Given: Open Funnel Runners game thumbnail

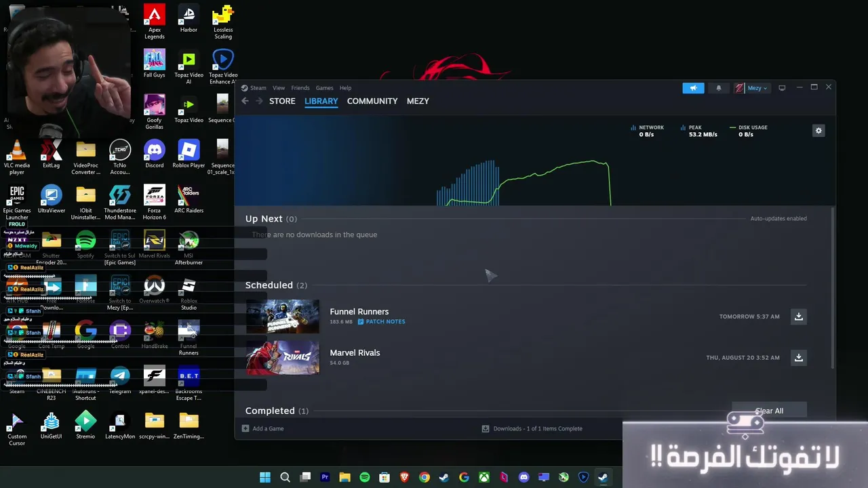Looking at the screenshot, I should 282,317.
